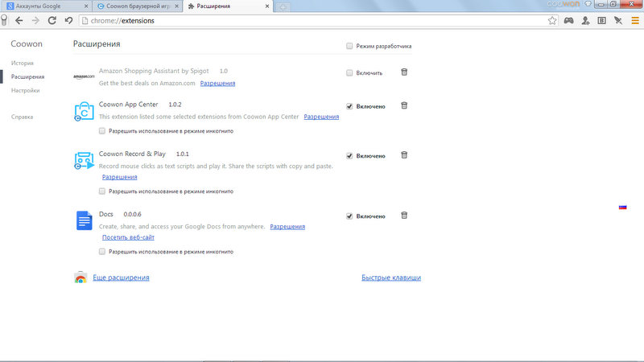Reload the current page
644x362 pixels.
tap(52, 21)
